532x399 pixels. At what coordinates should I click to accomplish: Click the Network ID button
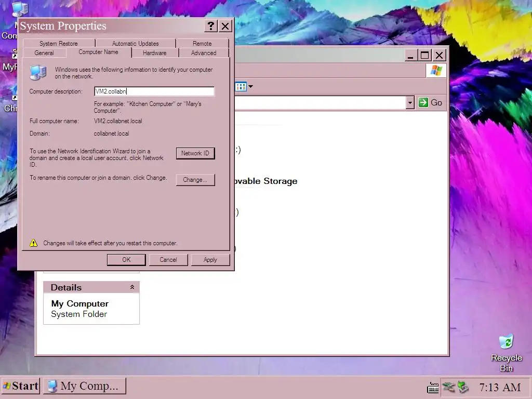click(x=195, y=153)
